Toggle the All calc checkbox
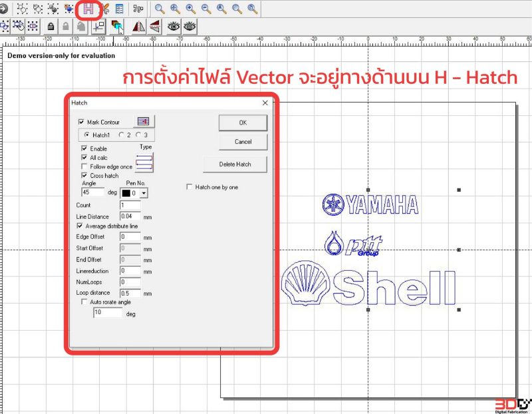This screenshot has height=414, width=532. click(x=84, y=157)
